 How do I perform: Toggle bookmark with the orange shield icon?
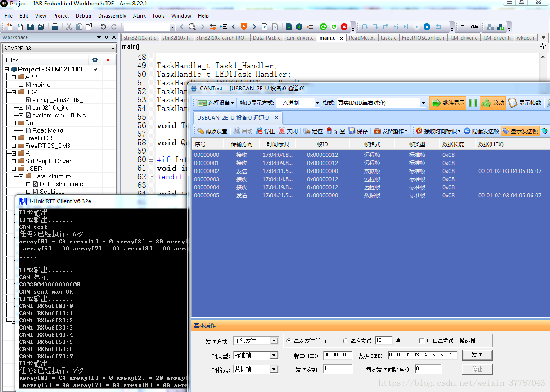(244, 27)
